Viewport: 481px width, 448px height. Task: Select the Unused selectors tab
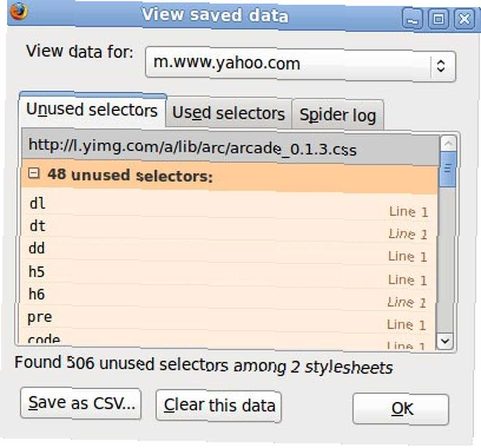(x=92, y=110)
